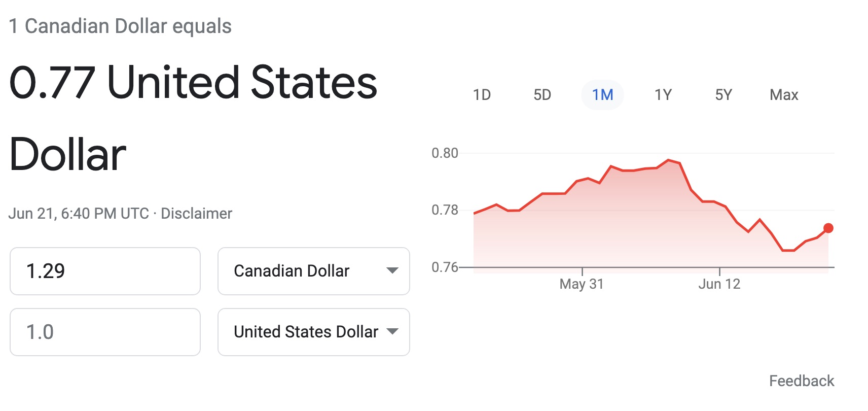This screenshot has width=868, height=411.
Task: Select the 1.0 amount input field
Action: (105, 332)
